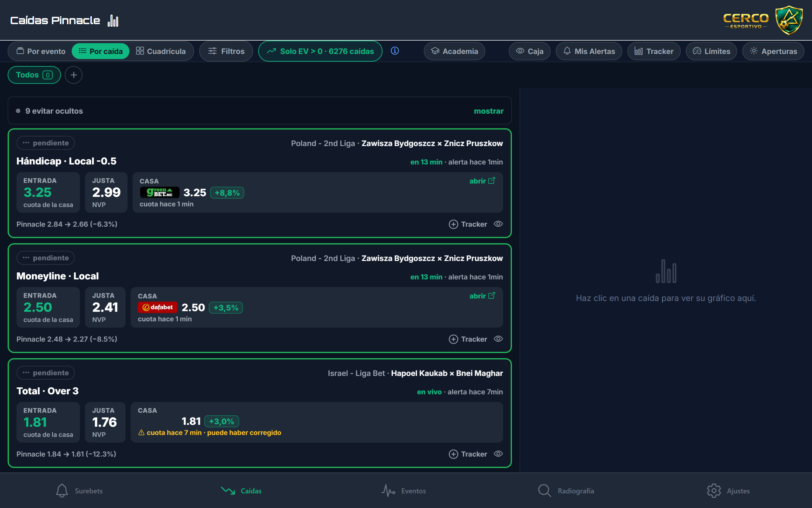Click the dafabet bookmaker logo

[157, 307]
